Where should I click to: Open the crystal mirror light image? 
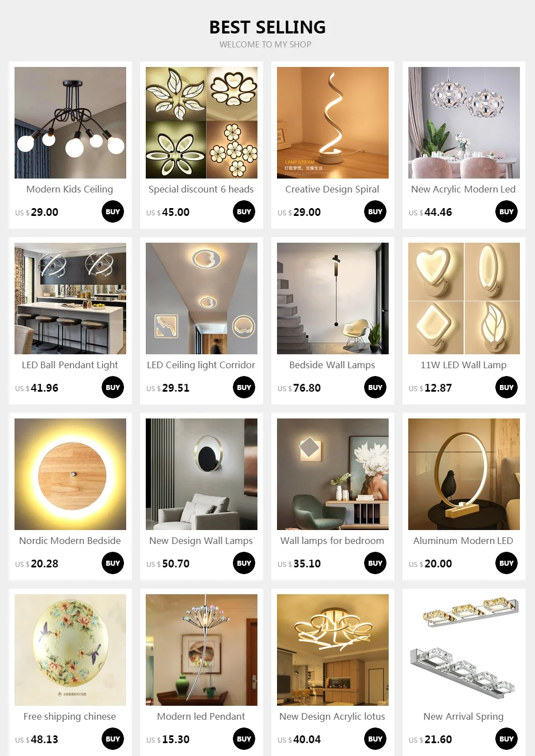464,650
